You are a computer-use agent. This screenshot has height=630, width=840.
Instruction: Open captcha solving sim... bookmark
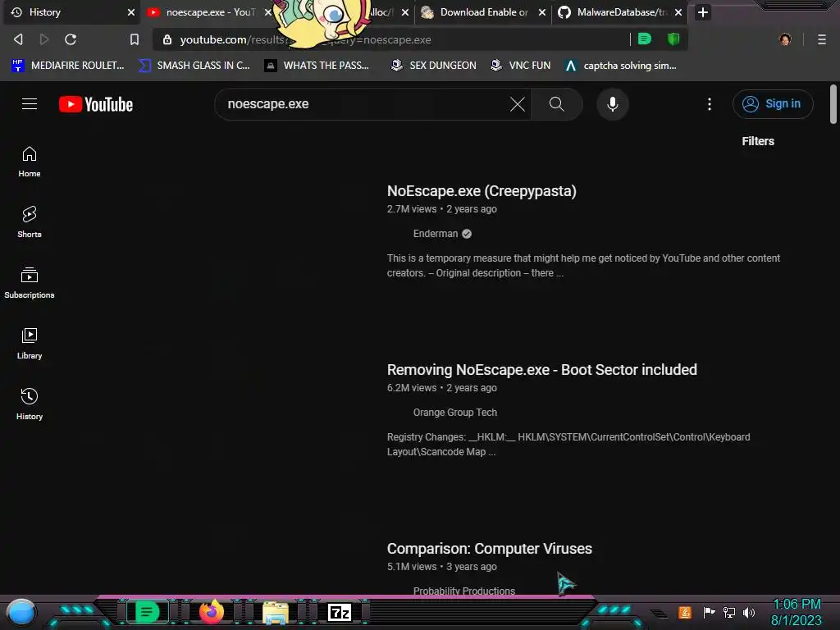(621, 66)
